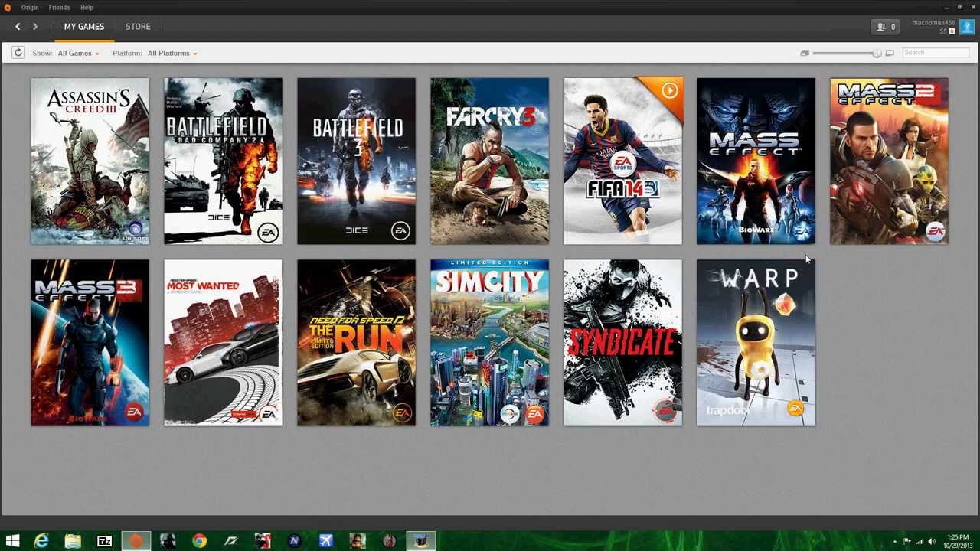Click the machoman456 username
The width and height of the screenshot is (980, 551).
point(933,23)
